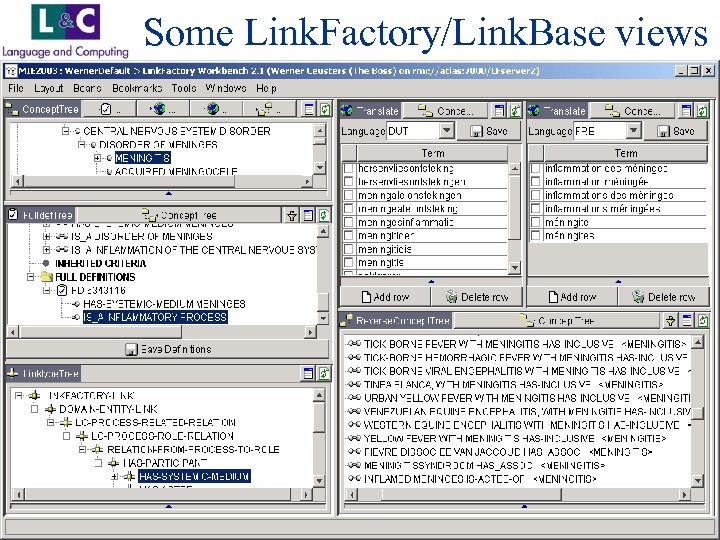Click the green refresh icon in ConceptTree panel header
The width and height of the screenshot is (720, 540).
coord(325,109)
